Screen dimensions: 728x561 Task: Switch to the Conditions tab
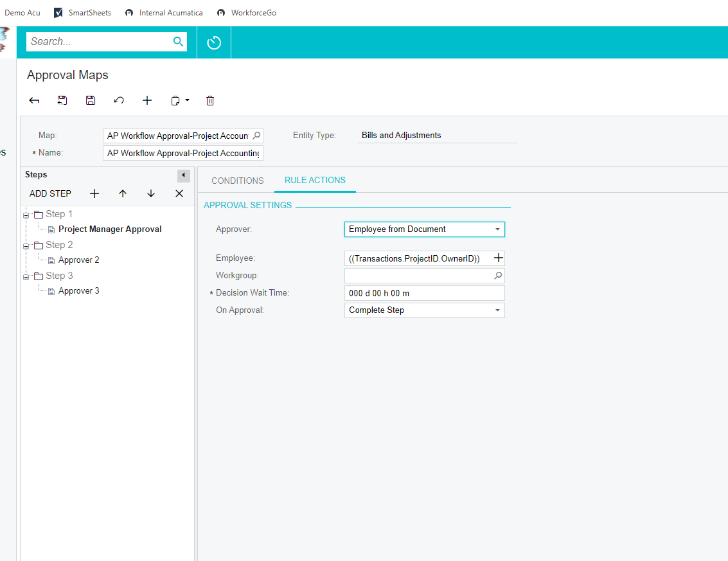[x=238, y=181]
